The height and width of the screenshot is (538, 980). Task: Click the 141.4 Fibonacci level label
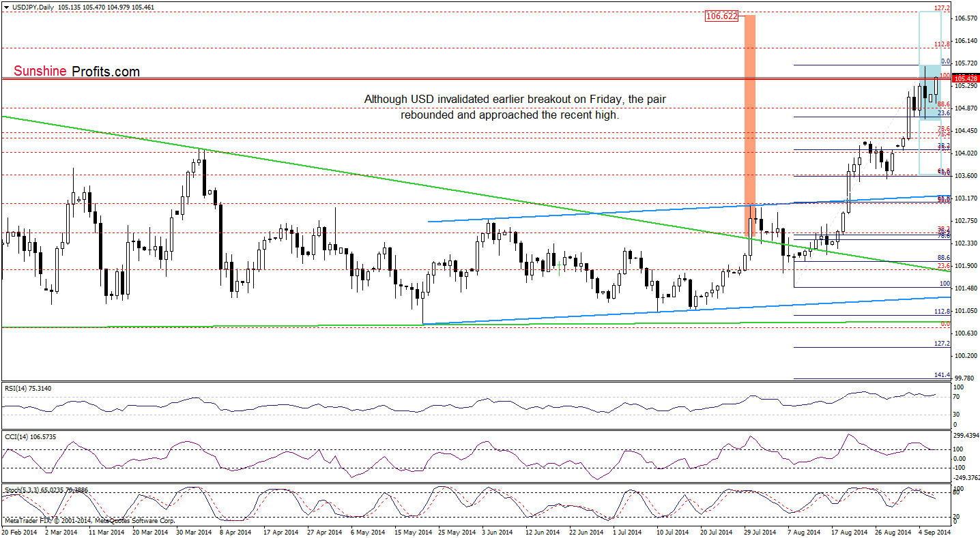coord(943,375)
